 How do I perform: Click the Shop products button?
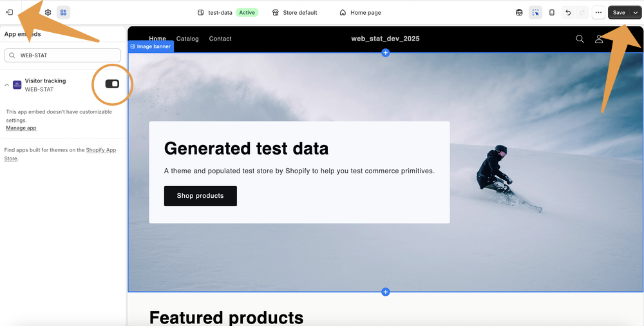tap(200, 196)
